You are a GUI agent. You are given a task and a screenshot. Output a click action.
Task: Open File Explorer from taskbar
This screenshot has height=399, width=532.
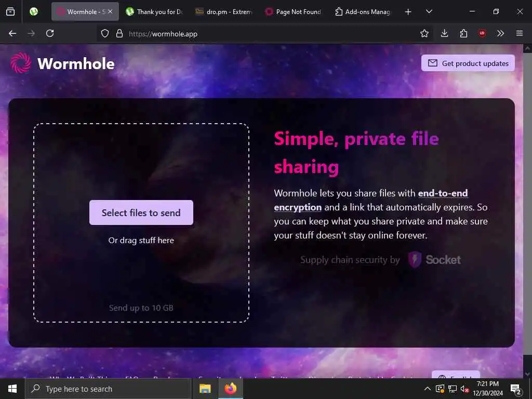click(205, 389)
